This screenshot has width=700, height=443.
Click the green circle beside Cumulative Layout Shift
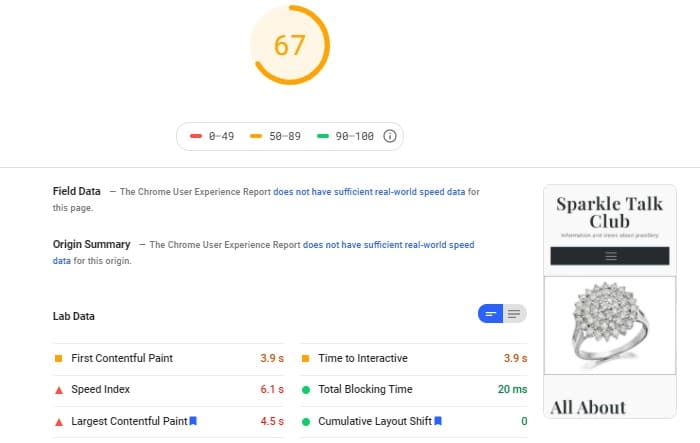[x=306, y=422]
